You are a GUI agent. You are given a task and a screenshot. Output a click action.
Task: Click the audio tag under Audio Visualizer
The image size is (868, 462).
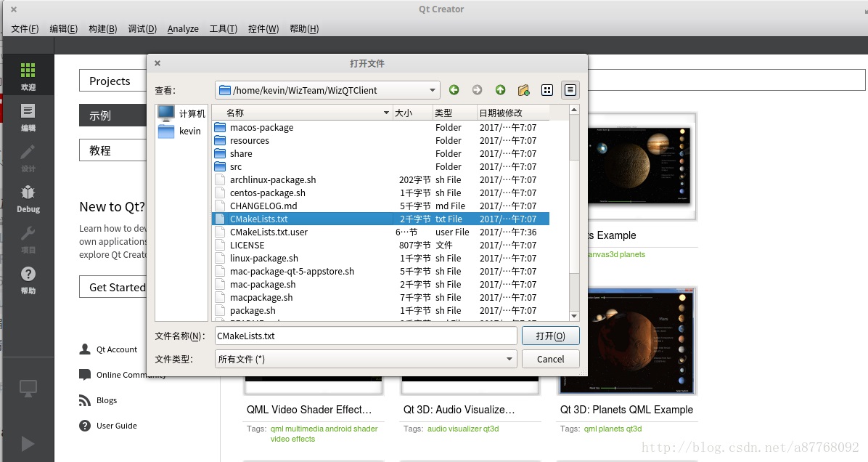437,429
